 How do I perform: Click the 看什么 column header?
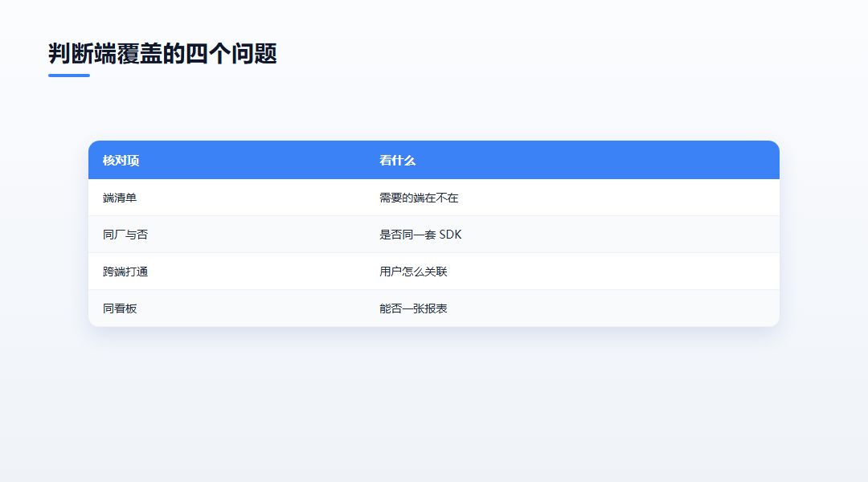click(x=572, y=161)
